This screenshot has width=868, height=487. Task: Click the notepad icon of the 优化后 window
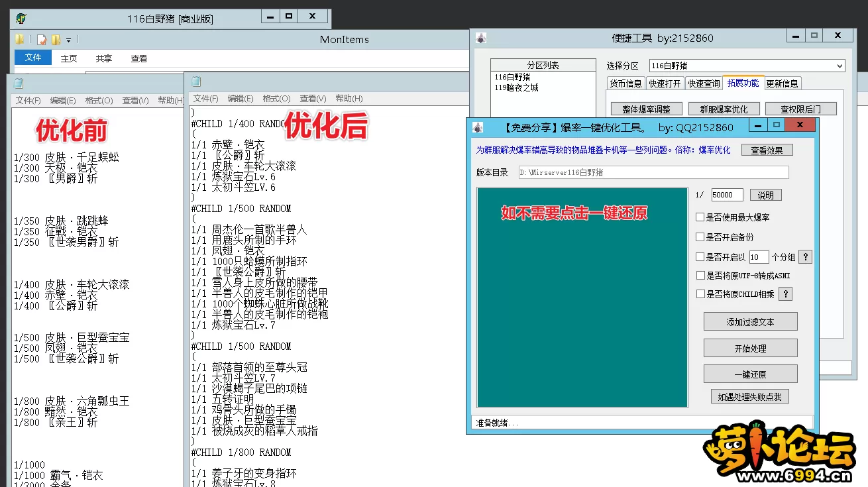[196, 81]
